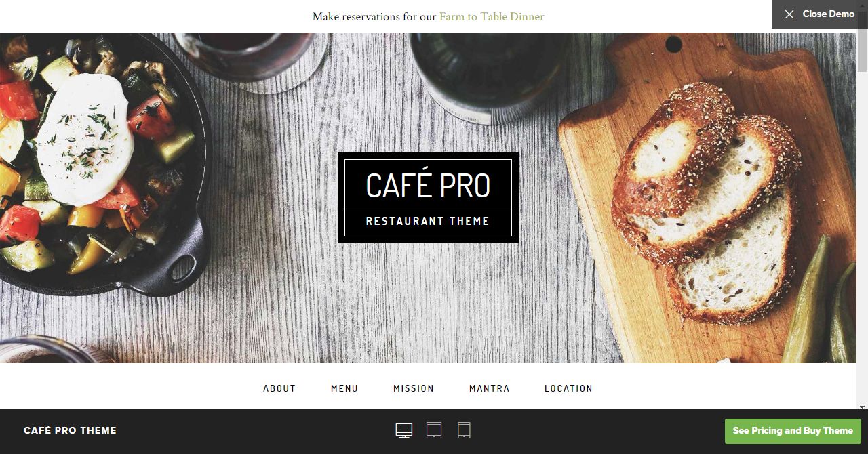868x454 pixels.
Task: Click the sliced bread on the cutting board
Action: [705, 203]
